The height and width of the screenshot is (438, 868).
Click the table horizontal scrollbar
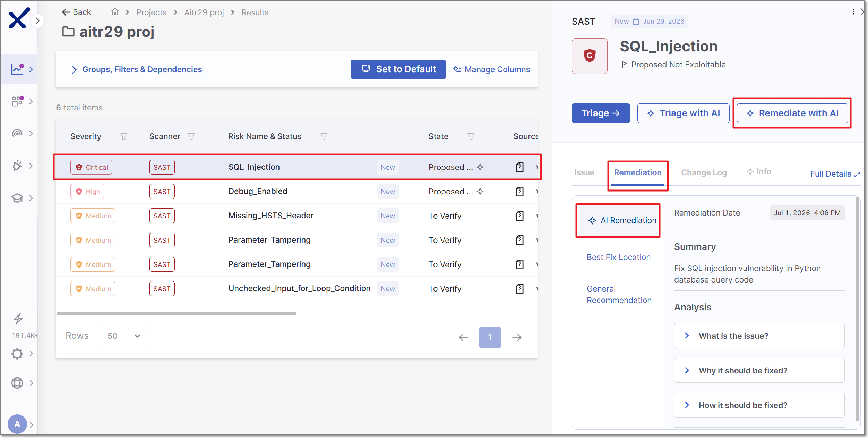176,313
